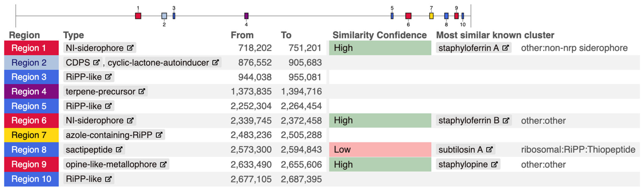The image size is (644, 192).
Task: Click external link icon next to subtilosin A
Action: 489,149
